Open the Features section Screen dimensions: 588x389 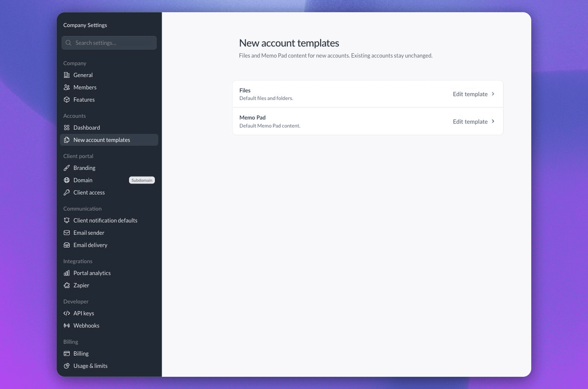pos(109,100)
